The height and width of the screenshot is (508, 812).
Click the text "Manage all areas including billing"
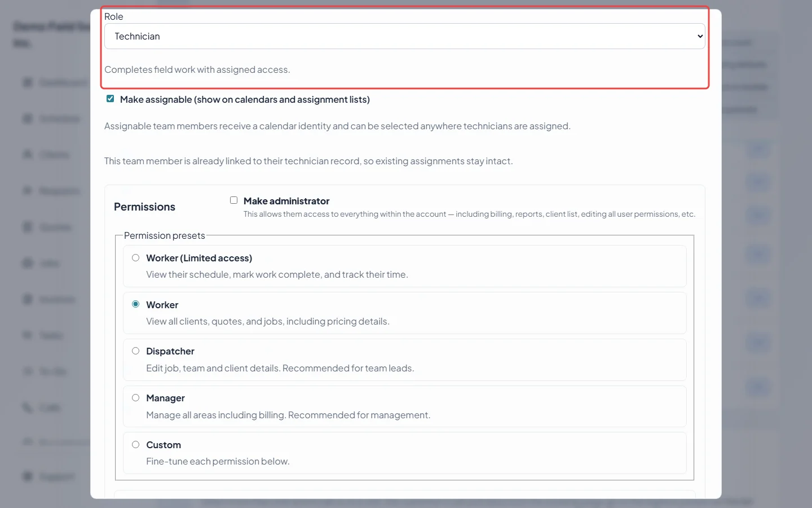[x=288, y=415]
